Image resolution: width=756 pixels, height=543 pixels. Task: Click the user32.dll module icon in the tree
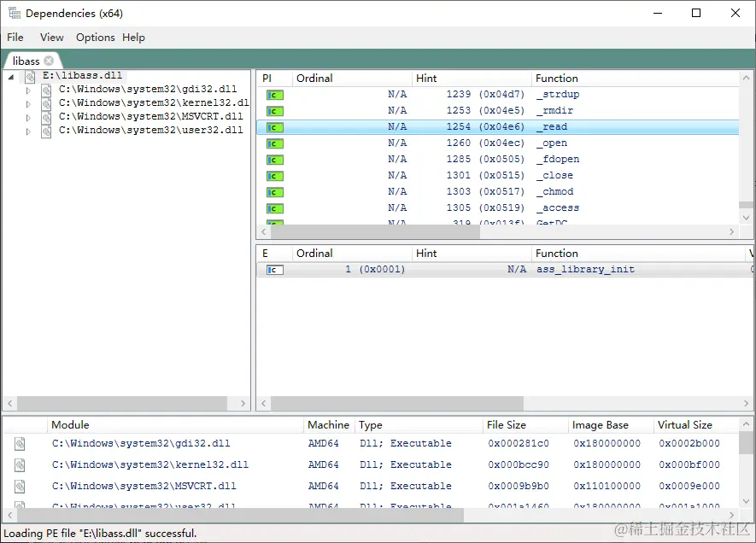[45, 130]
